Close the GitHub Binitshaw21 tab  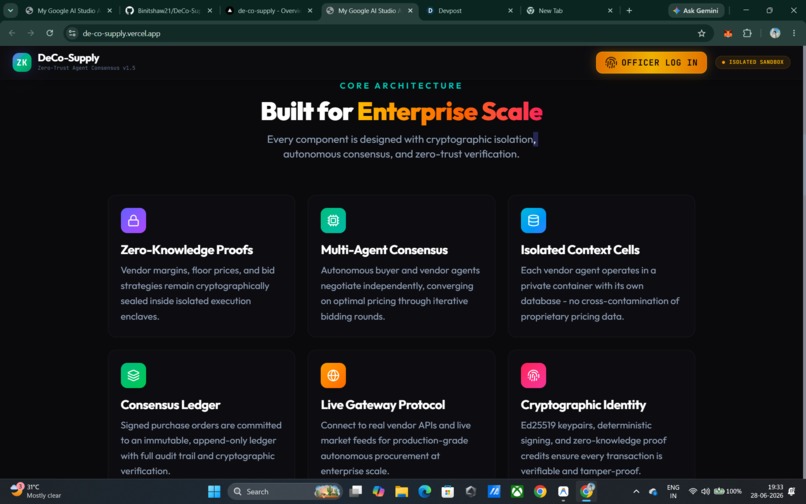point(210,10)
